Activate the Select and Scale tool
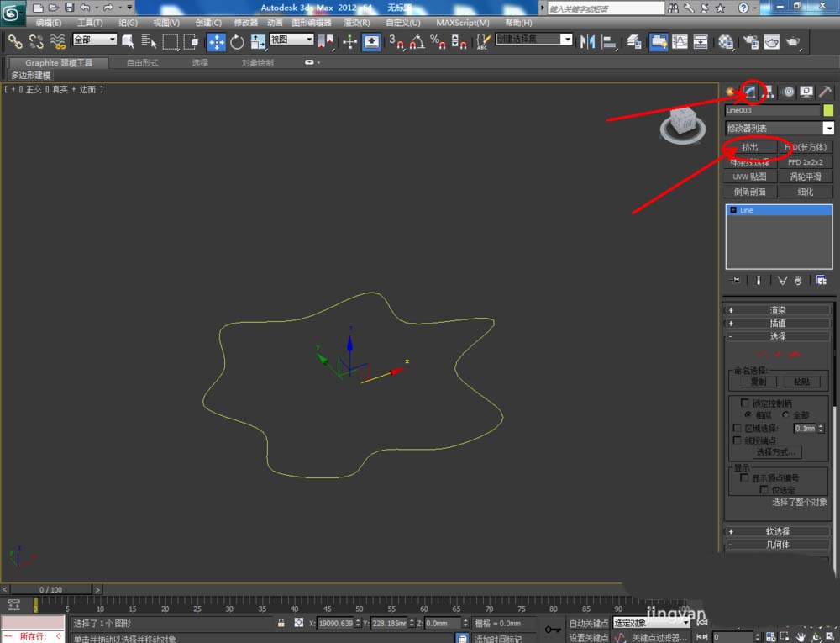This screenshot has height=643, width=840. 258,42
